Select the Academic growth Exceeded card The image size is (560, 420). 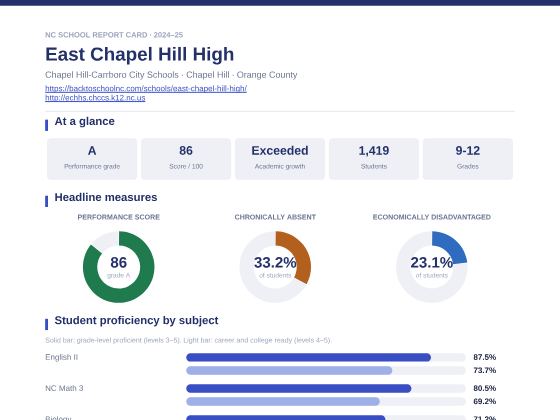[280, 159]
